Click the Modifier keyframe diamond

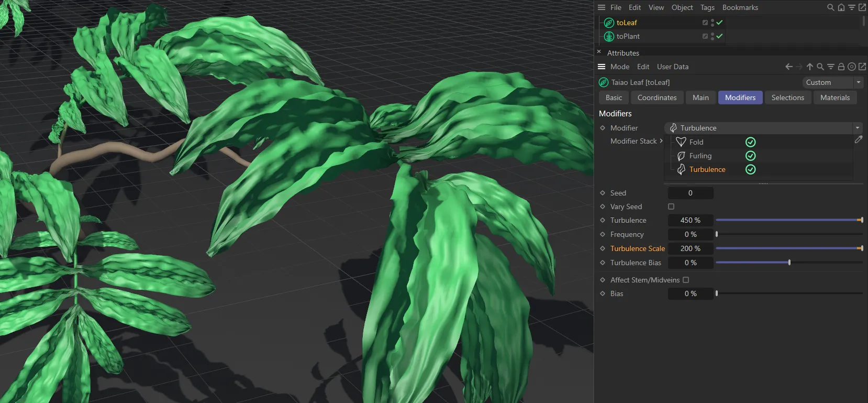(x=603, y=128)
